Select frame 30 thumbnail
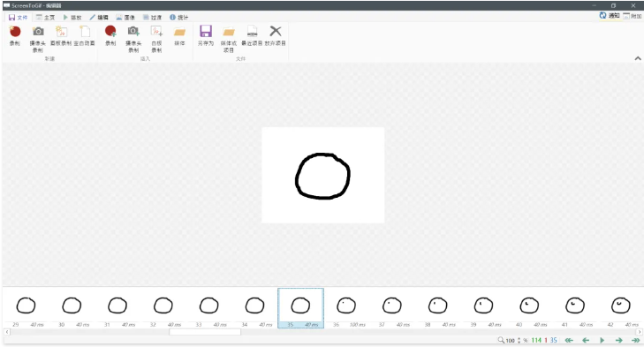Image resolution: width=644 pixels, height=347 pixels. coord(72,308)
